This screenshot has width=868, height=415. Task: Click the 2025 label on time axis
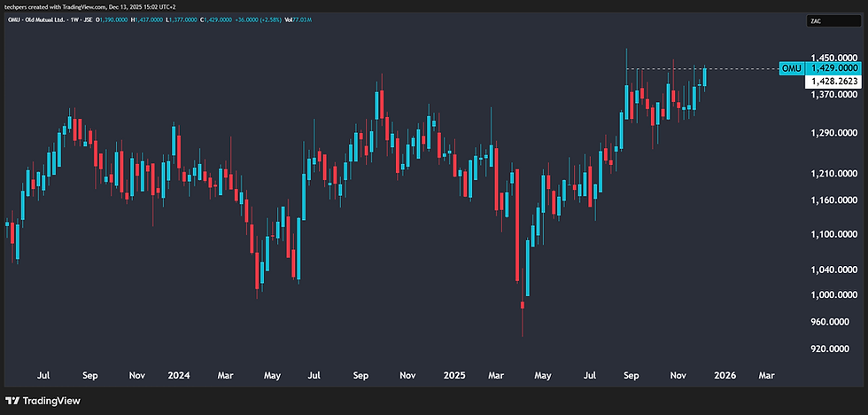(455, 376)
